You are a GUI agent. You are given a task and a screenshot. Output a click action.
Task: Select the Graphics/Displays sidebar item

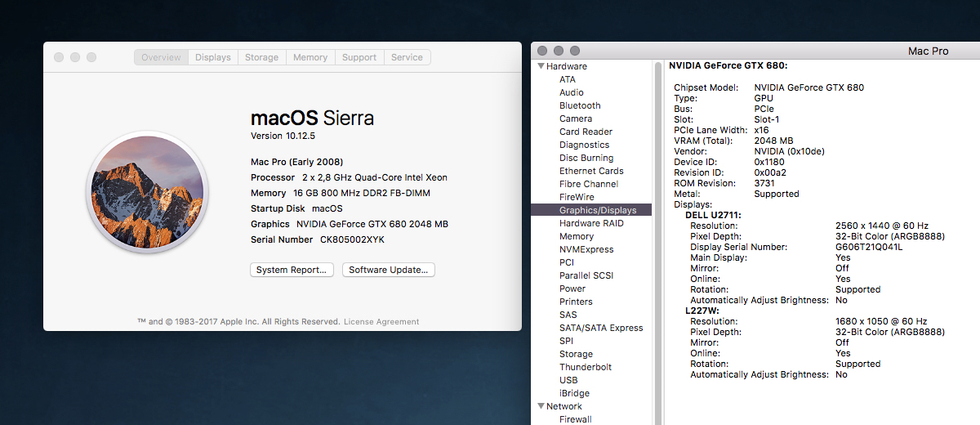597,210
